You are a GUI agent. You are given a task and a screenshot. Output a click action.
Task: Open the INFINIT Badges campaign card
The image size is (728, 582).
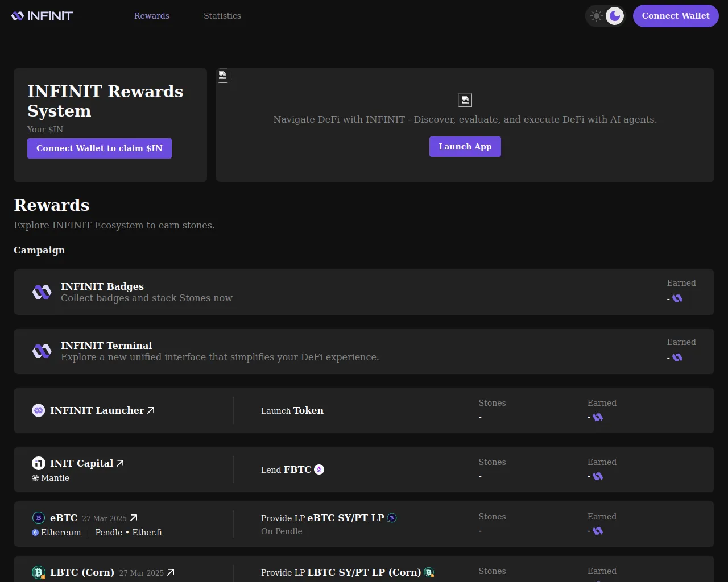[x=364, y=292]
